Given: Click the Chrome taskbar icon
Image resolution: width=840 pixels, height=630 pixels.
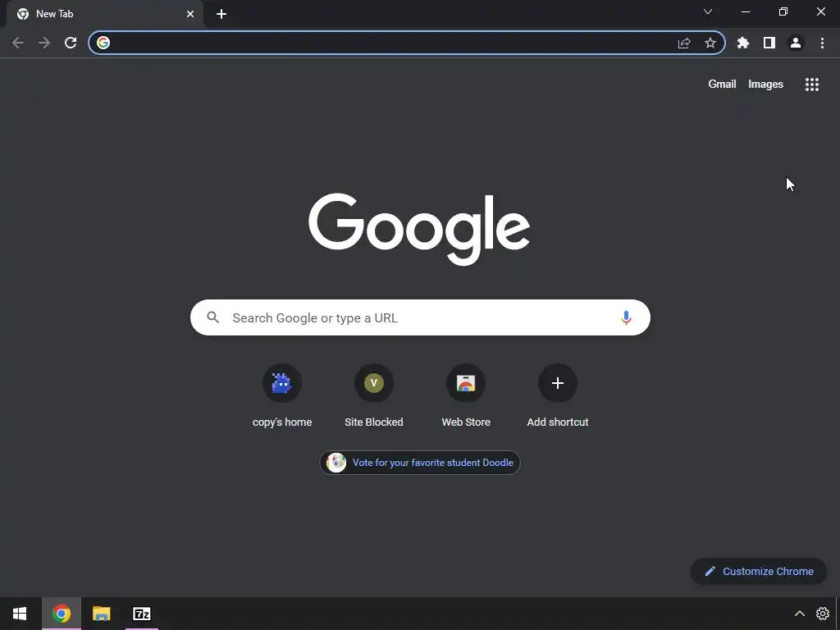Looking at the screenshot, I should (62, 614).
